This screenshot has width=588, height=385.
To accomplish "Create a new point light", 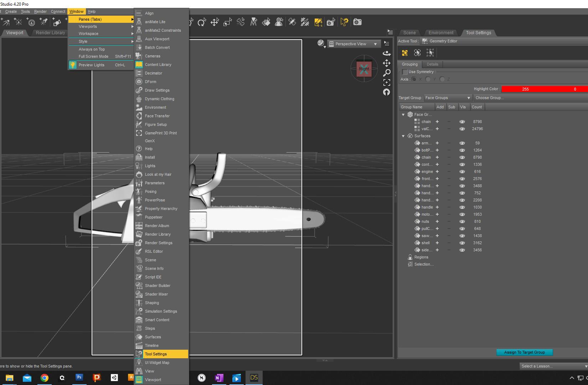I will [x=18, y=22].
